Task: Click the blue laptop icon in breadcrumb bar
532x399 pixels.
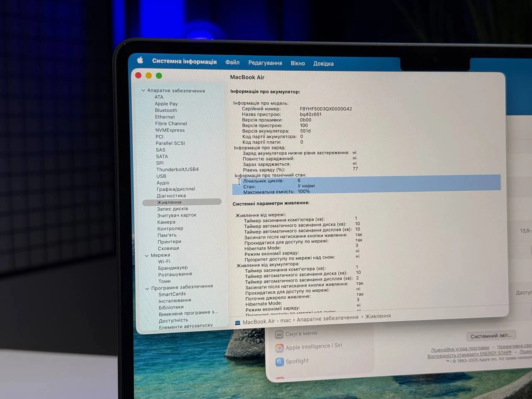Action: coord(237,322)
